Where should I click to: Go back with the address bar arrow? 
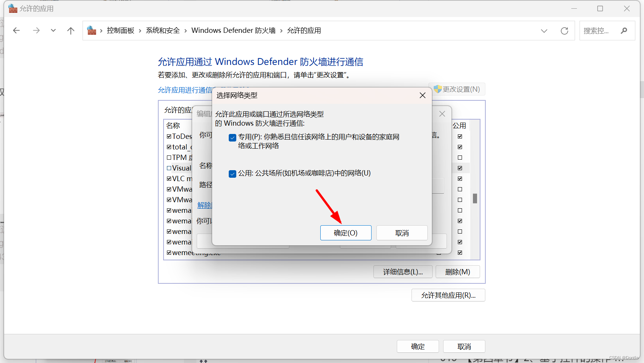pos(16,31)
